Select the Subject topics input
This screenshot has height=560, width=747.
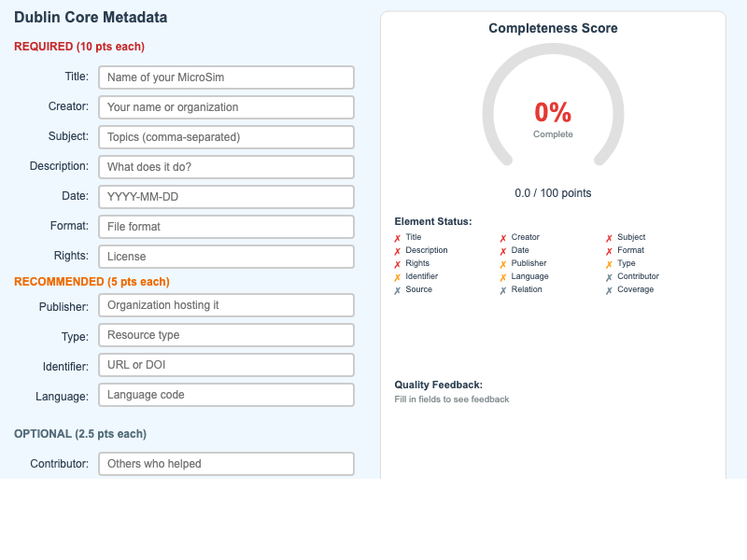point(226,137)
